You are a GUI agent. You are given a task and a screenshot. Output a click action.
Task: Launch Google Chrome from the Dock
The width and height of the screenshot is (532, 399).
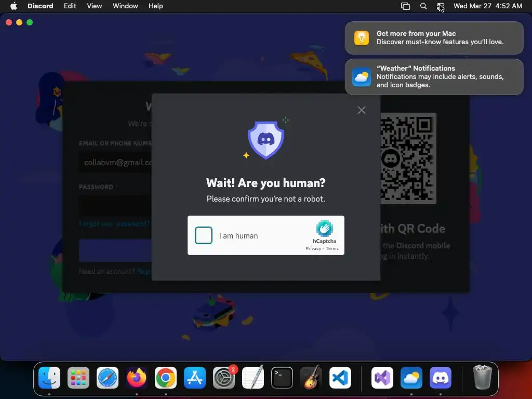point(166,378)
